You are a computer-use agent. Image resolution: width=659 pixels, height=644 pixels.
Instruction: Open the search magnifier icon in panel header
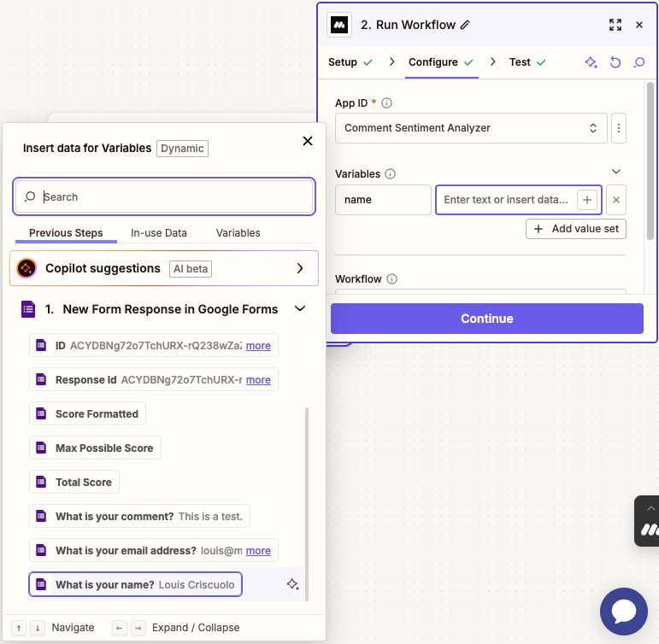(639, 62)
